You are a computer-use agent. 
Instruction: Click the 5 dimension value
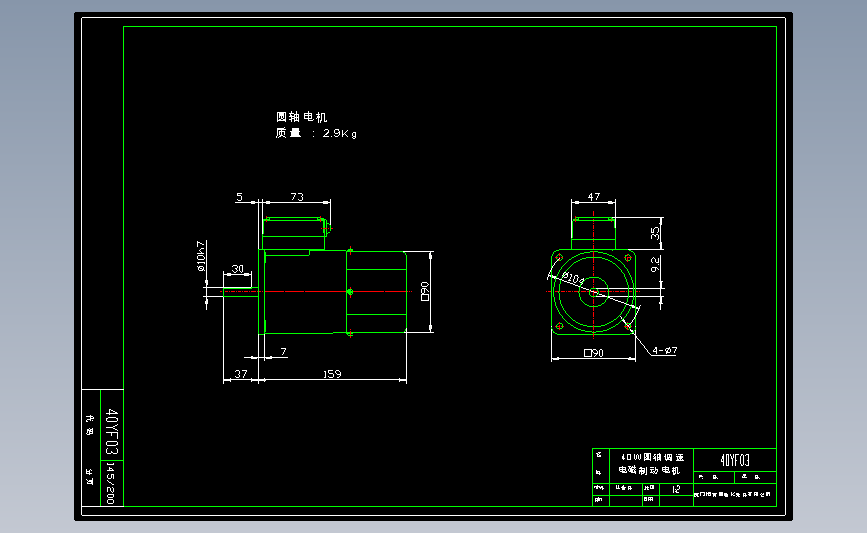coord(239,197)
